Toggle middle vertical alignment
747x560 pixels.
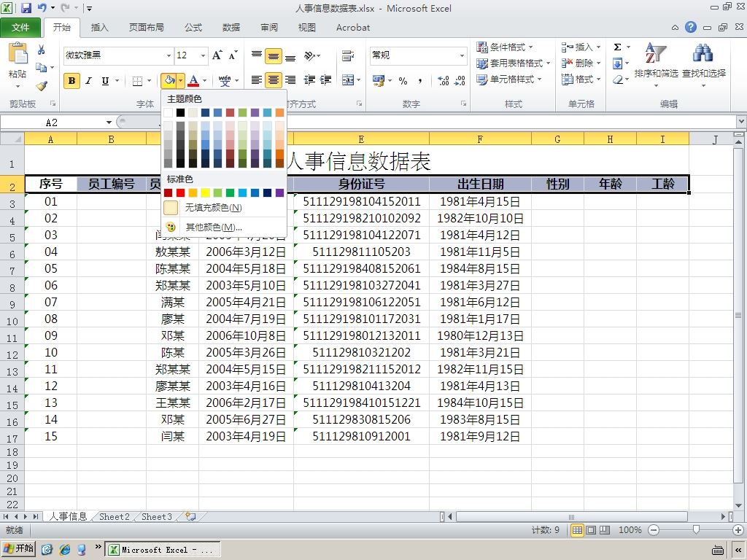tap(274, 56)
